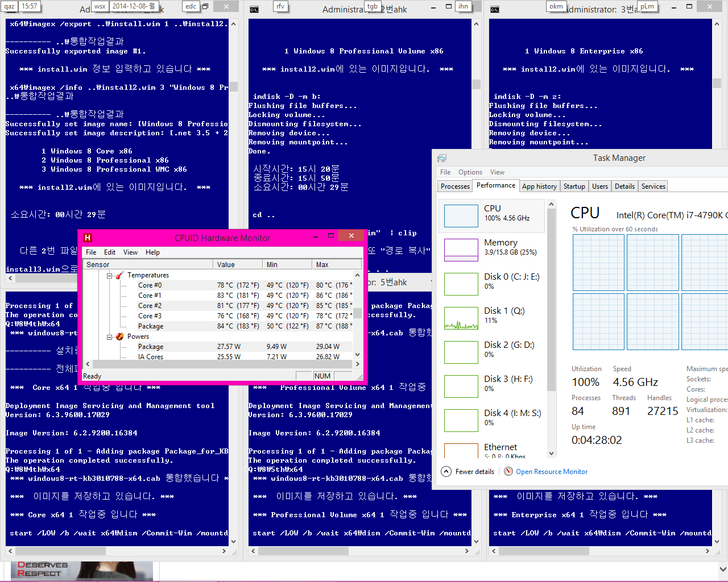This screenshot has width=728, height=582.
Task: Switch to the Services tab
Action: [x=653, y=186]
